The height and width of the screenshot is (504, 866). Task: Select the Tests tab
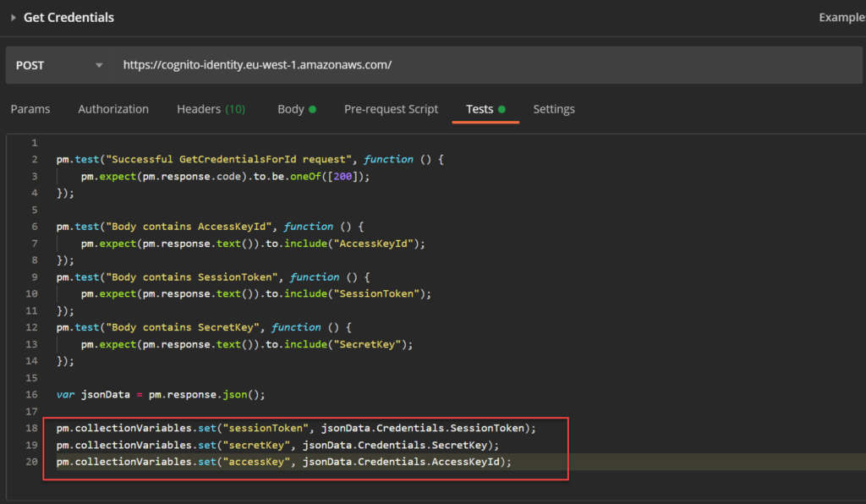[x=480, y=109]
